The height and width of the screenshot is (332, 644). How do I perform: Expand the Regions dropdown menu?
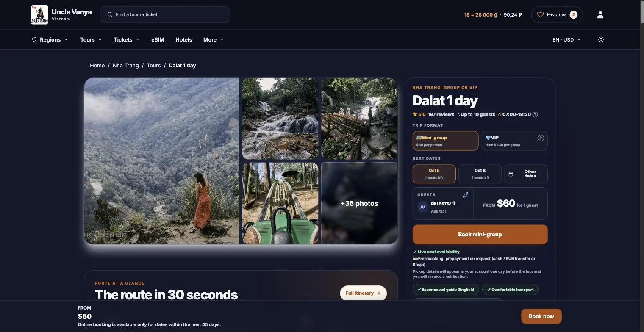coord(50,39)
